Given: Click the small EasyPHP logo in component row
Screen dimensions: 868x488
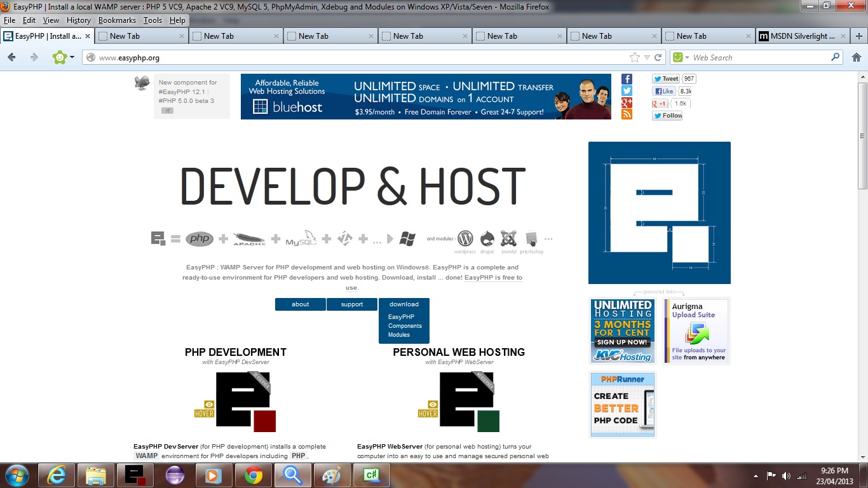Looking at the screenshot, I should [158, 239].
